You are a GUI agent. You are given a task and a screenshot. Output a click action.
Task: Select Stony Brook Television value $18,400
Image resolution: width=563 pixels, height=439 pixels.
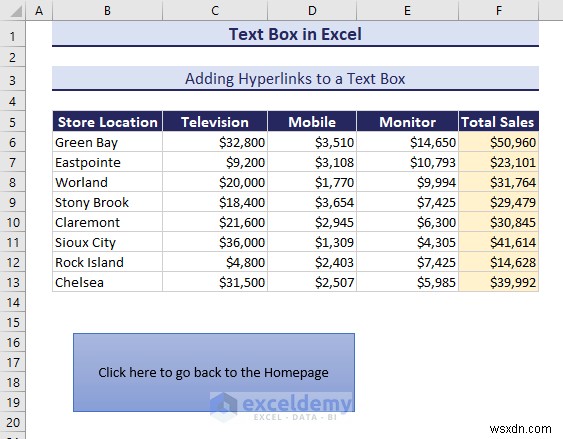click(215, 202)
